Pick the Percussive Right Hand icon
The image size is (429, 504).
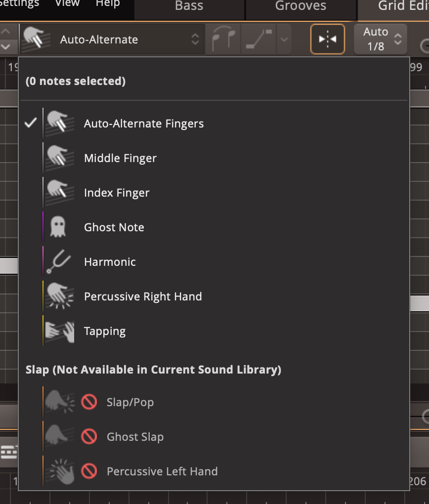point(59,296)
